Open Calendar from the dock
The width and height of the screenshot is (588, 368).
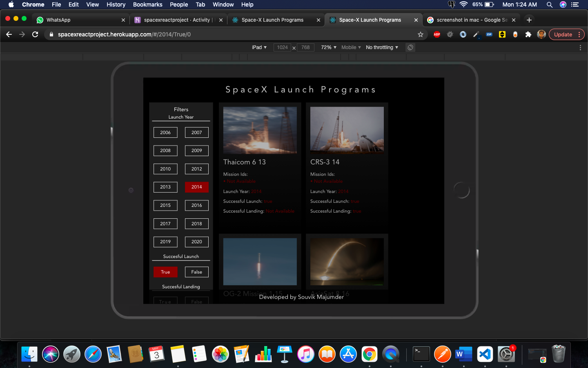(157, 354)
